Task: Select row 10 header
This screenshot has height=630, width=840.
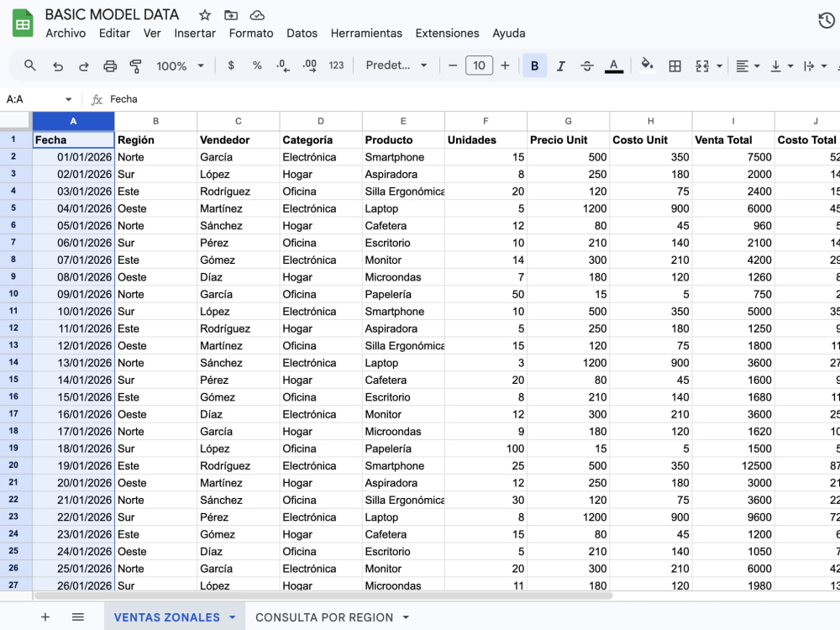Action: tap(14, 293)
